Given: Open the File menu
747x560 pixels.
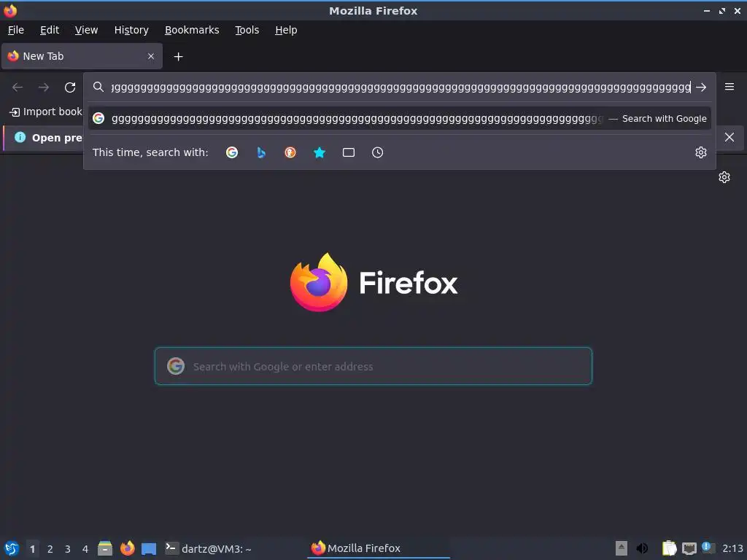Looking at the screenshot, I should coord(16,30).
